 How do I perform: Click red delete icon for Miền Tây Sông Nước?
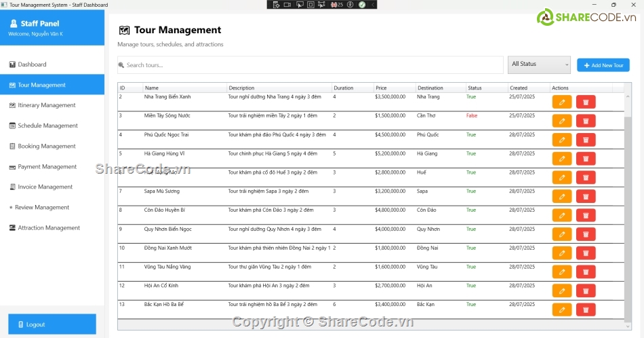click(x=586, y=121)
